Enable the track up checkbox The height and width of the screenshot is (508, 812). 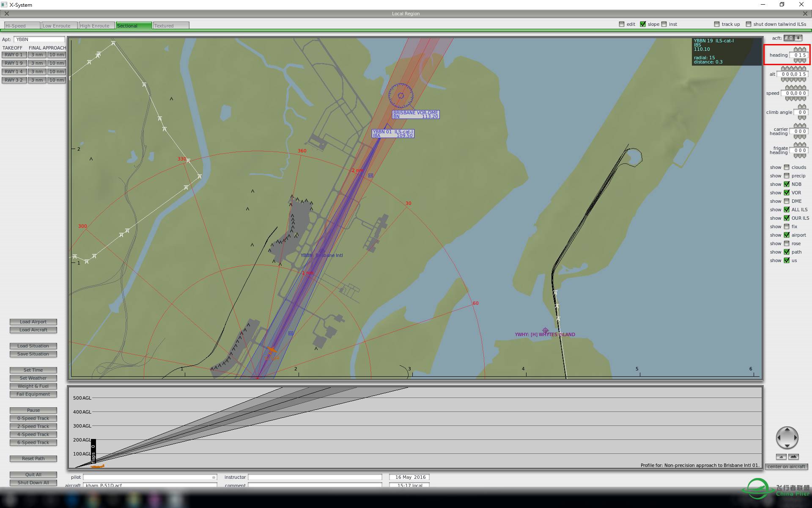click(x=717, y=24)
